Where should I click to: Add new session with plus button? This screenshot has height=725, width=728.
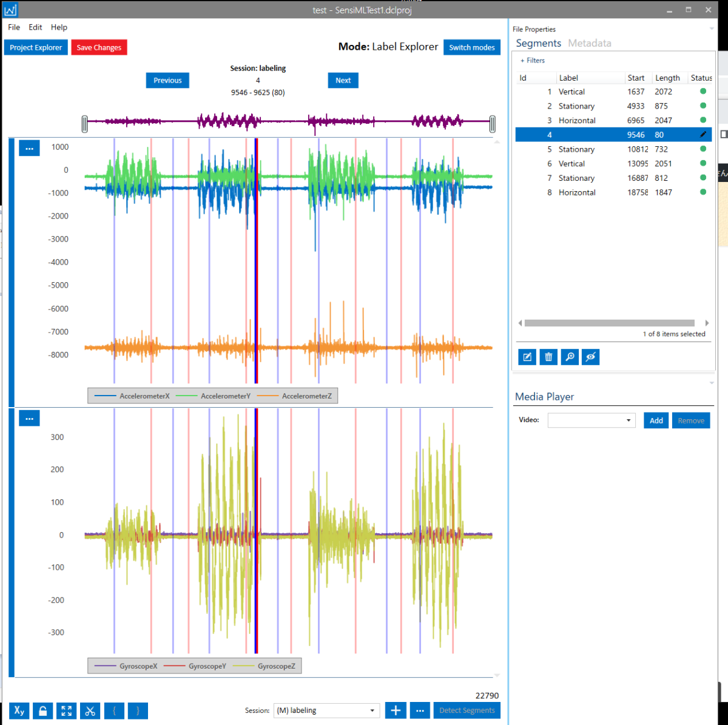click(396, 710)
